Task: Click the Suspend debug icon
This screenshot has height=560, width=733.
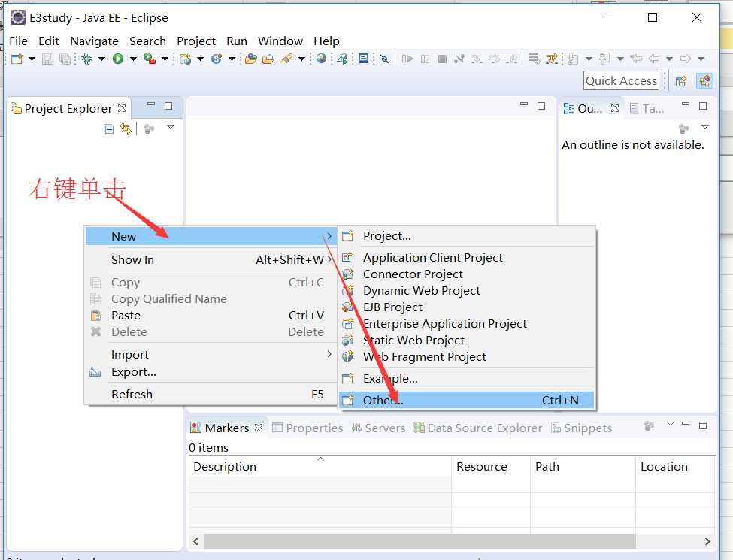Action: 425,59
